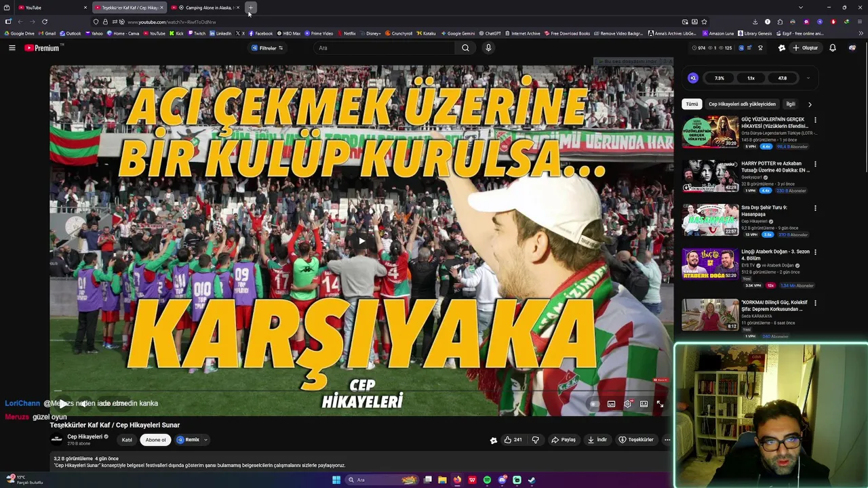Open the Google Drive bookmark

pos(19,33)
